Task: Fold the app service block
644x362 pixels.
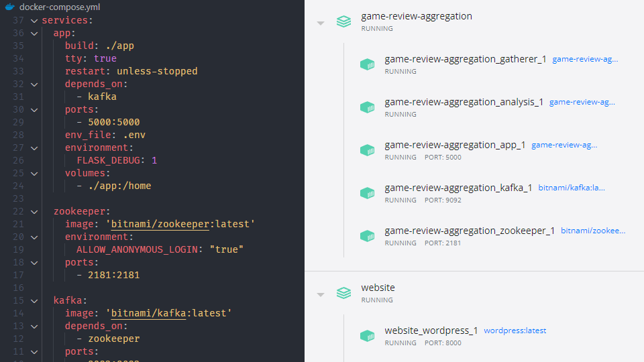Action: (34, 34)
